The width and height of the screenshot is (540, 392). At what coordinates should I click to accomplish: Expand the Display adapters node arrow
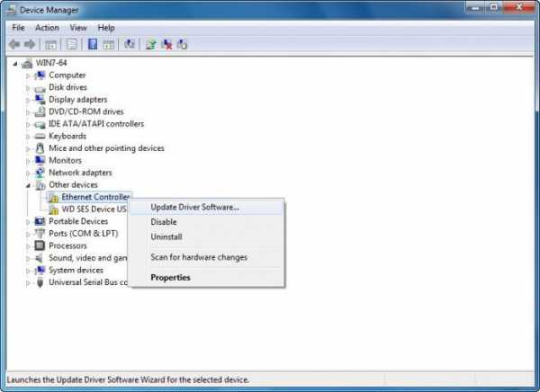point(28,100)
